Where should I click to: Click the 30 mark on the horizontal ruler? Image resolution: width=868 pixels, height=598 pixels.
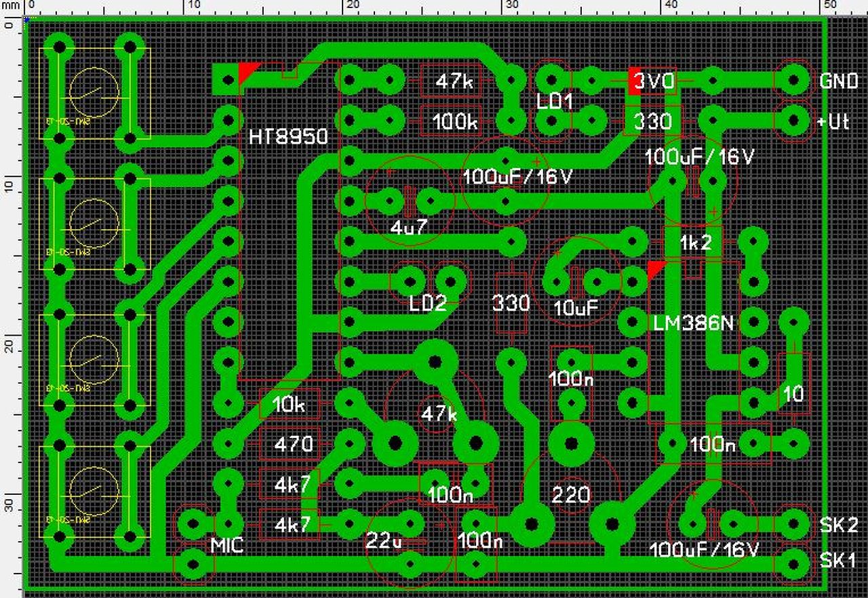(513, 5)
